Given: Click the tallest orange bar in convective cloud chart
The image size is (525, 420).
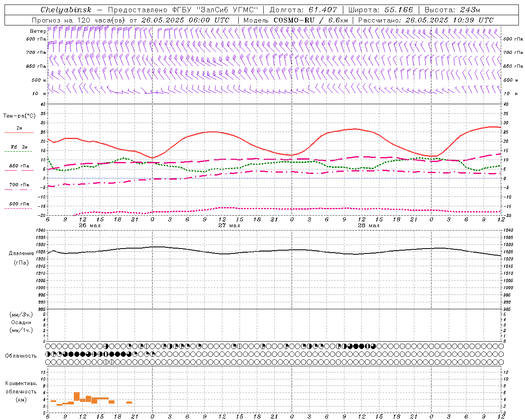Looking at the screenshot, I should click(77, 396).
